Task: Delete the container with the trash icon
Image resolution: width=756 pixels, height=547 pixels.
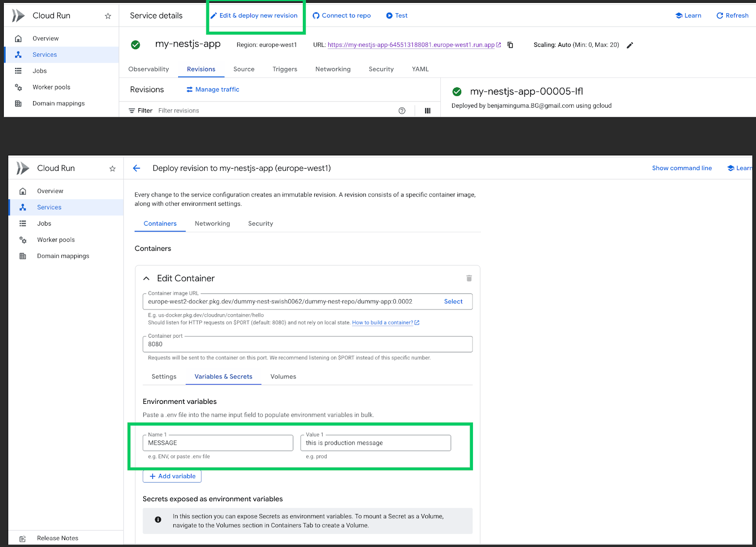Action: coord(469,278)
